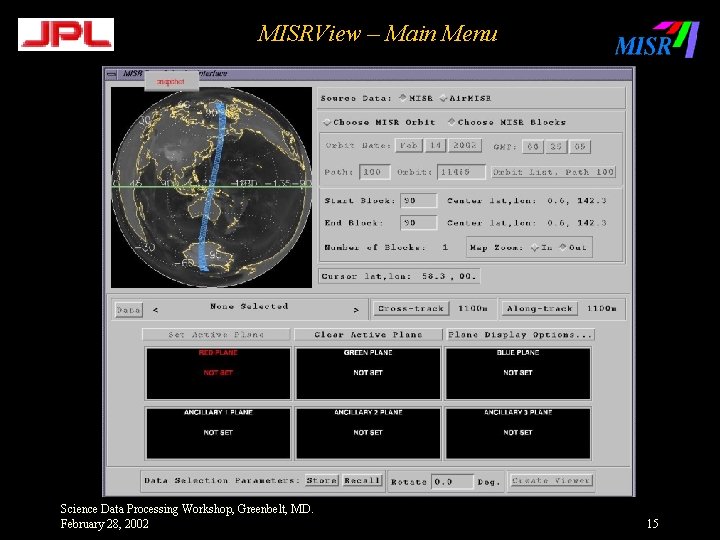The height and width of the screenshot is (540, 720).
Task: Click Start Block center lat,lon value
Action: 577,201
